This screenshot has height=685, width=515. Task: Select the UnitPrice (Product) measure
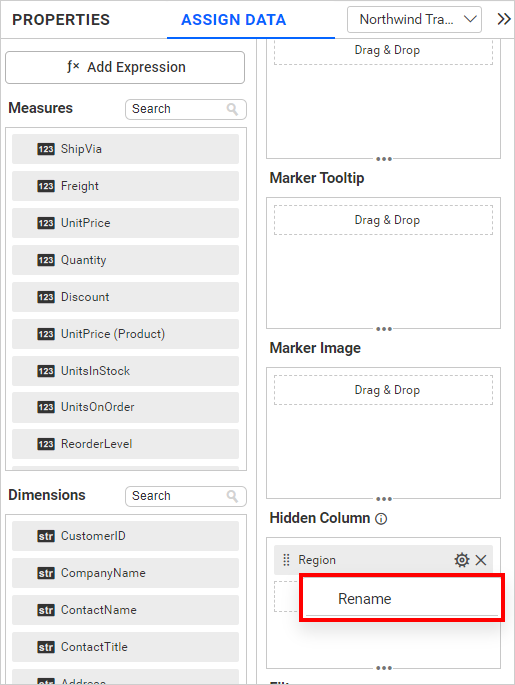125,334
